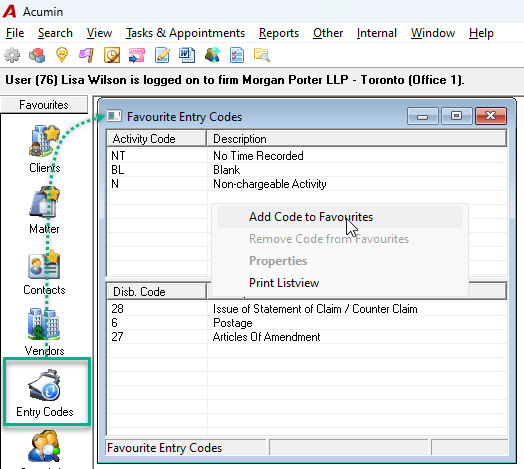Viewport: 524px width, 469px height.
Task: Maximize the Favourite Entry Codes window
Action: tap(456, 116)
